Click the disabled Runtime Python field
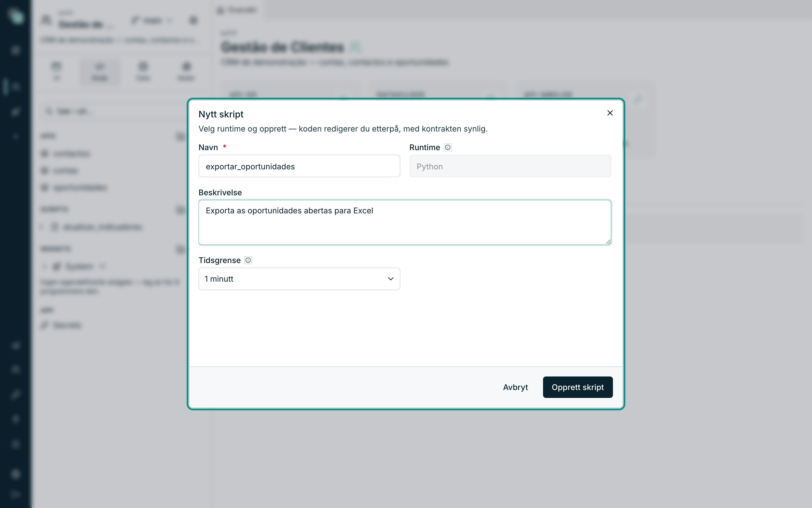Screen dimensions: 812x508 pyautogui.click(x=510, y=166)
